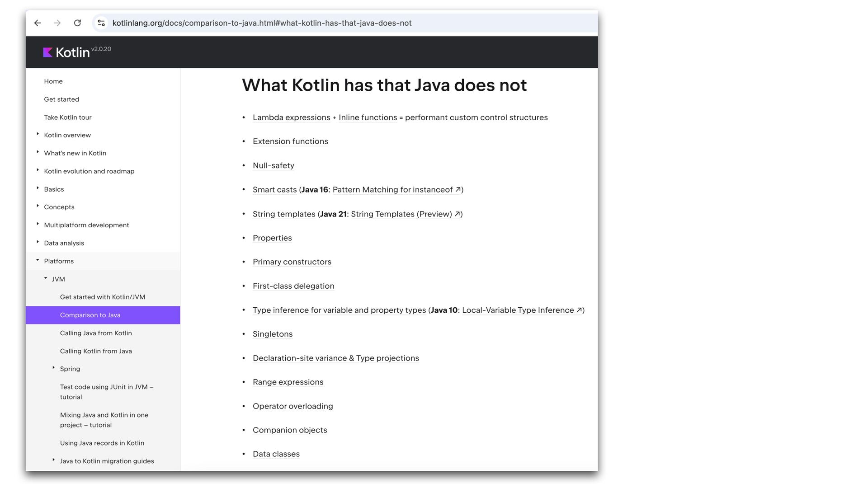868x488 pixels.
Task: Expand the Basics section arrow
Action: click(x=38, y=188)
